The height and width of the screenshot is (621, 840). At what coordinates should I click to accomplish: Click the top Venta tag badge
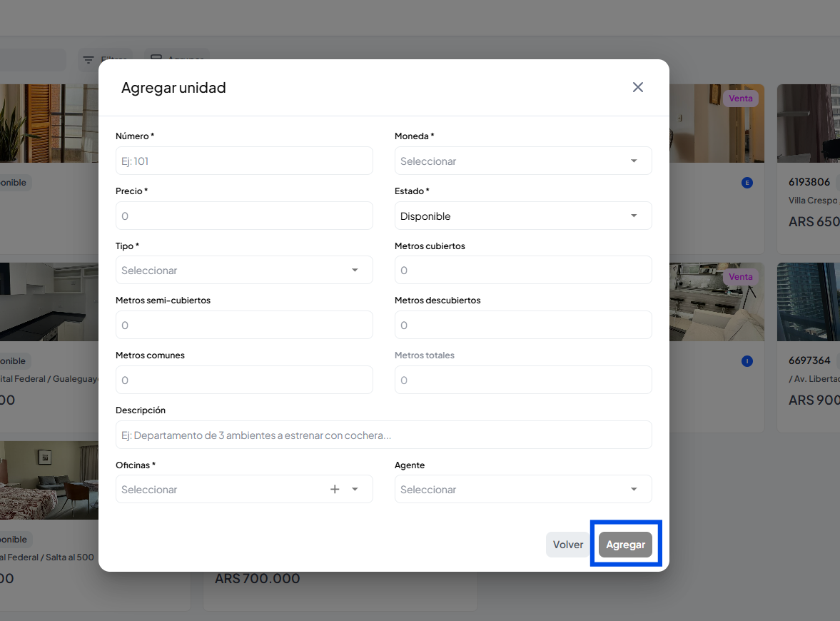click(740, 99)
